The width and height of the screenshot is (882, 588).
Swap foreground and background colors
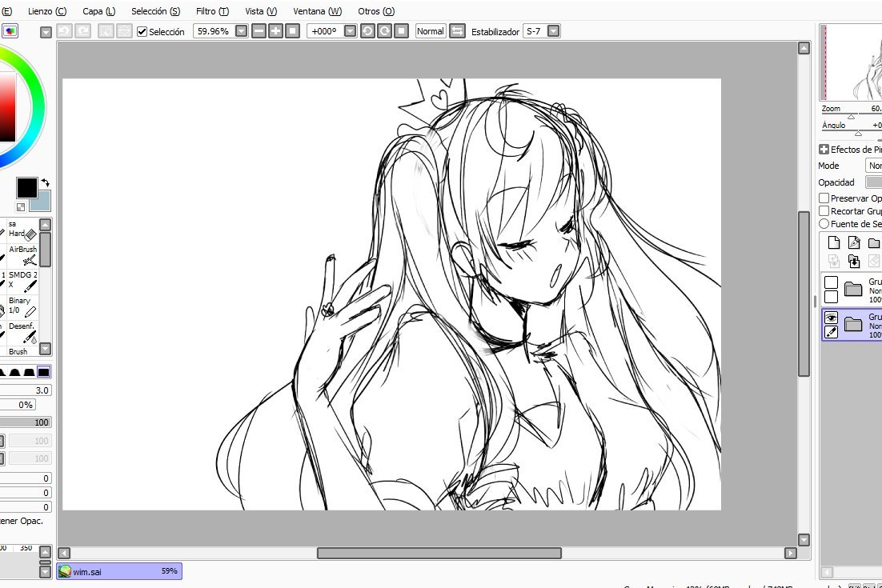[x=46, y=182]
